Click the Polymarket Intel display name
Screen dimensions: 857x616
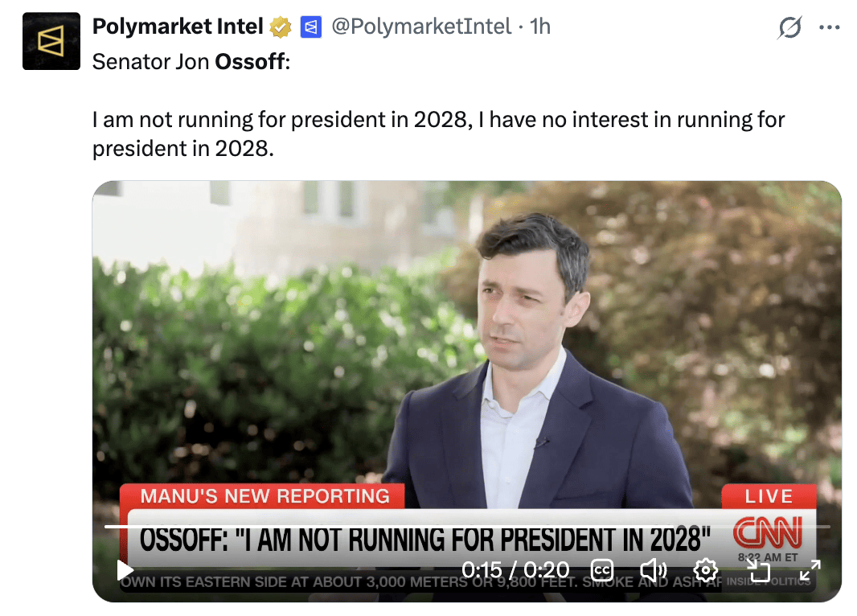pyautogui.click(x=178, y=27)
